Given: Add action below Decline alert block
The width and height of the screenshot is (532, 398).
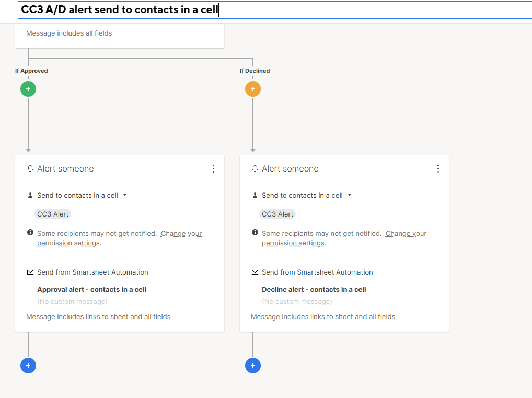Looking at the screenshot, I should click(253, 366).
